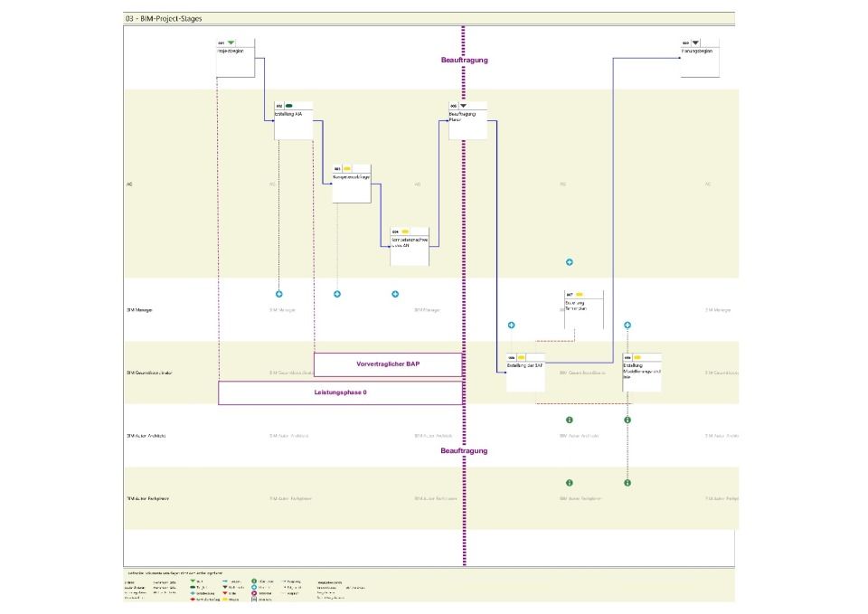This screenshot has height=614, width=868.
Task: Click green pill marker in box 002
Action: [x=289, y=106]
